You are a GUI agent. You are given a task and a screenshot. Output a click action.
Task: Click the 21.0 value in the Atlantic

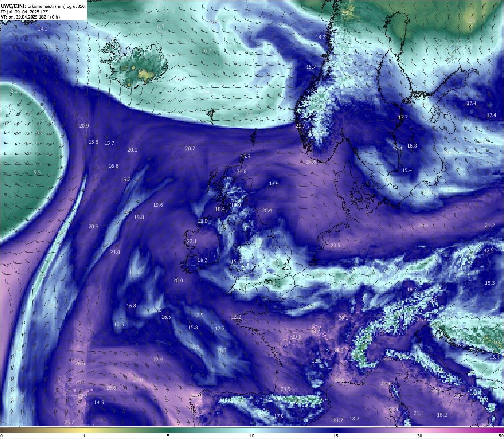(x=115, y=252)
